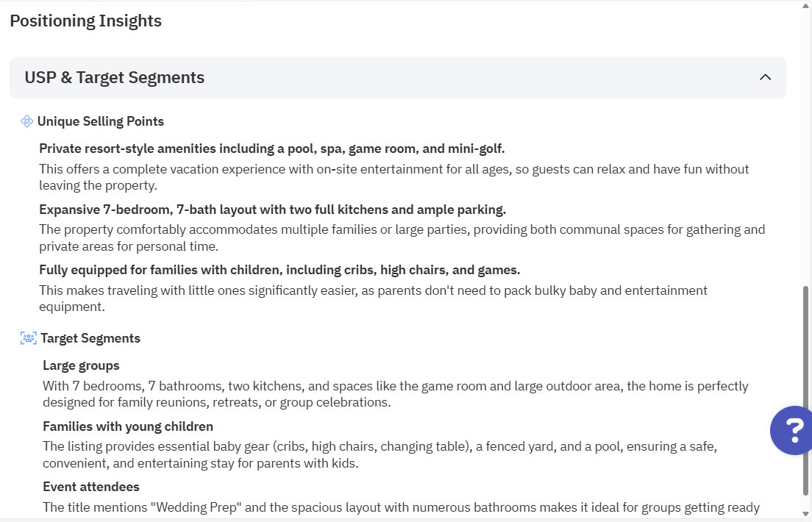This screenshot has height=522, width=812.
Task: Click the Wedding Prep description text
Action: click(x=401, y=507)
